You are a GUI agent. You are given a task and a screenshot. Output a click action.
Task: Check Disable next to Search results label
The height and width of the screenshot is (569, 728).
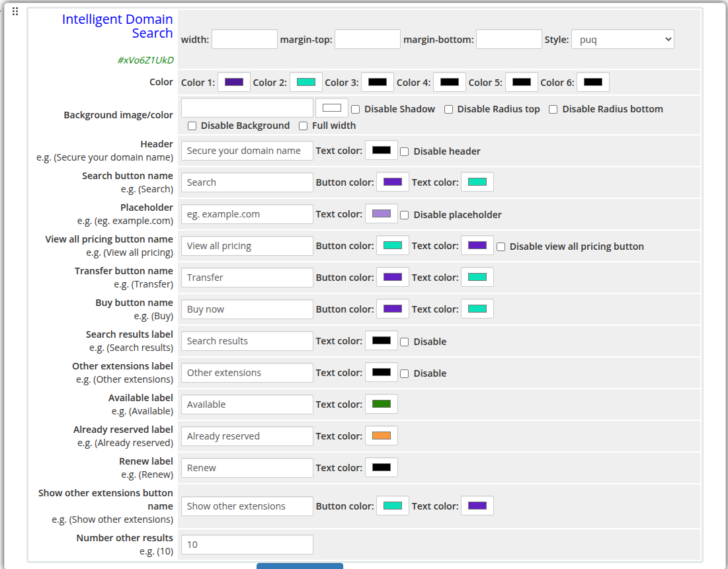point(404,341)
